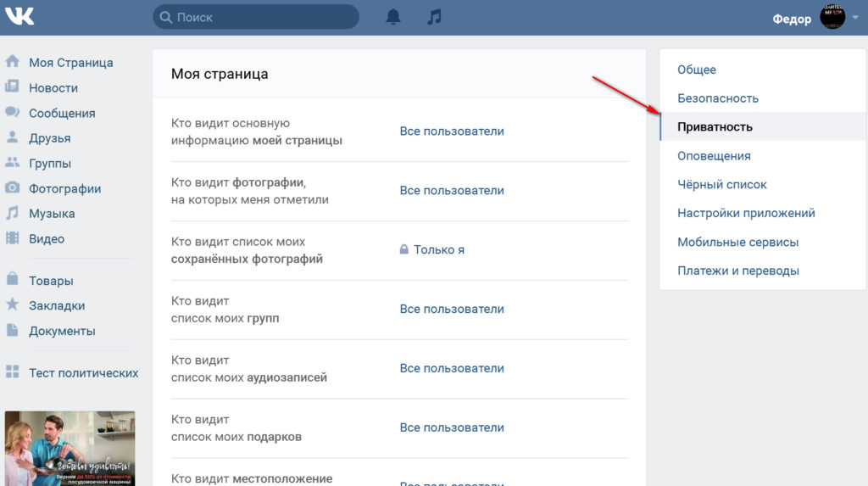Click the person icon next to Друзья
The image size is (868, 486).
12,137
